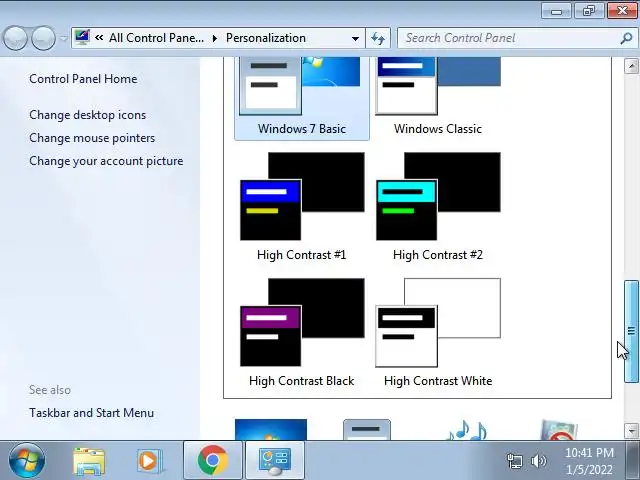Click the taskbar clock 10:41 PM

click(x=589, y=461)
